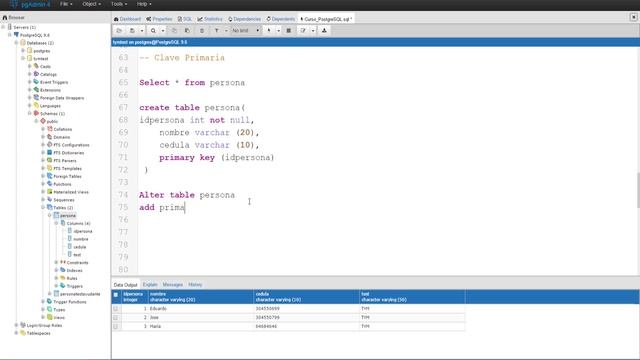The width and height of the screenshot is (640, 360).
Task: Click the Copy toolbar icon
Action: click(174, 31)
